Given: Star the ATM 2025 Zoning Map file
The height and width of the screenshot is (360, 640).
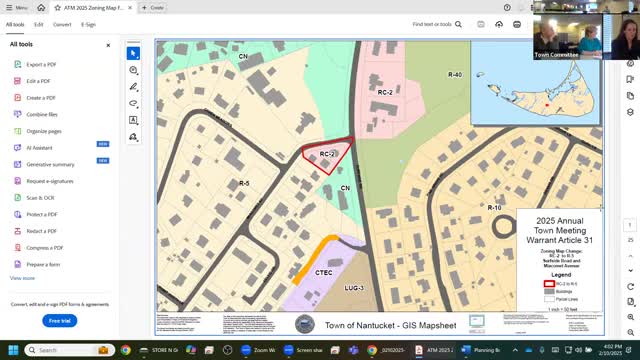Looking at the screenshot, I should coord(58,7).
